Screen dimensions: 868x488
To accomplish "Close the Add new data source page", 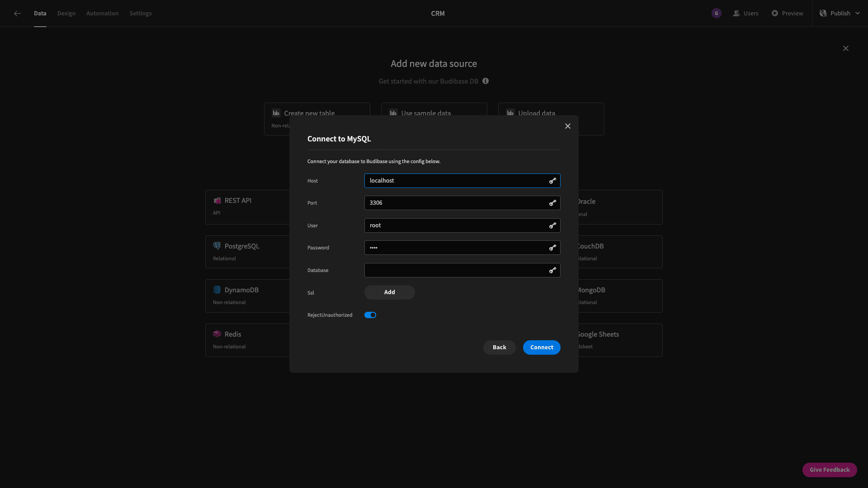I will click(x=845, y=48).
